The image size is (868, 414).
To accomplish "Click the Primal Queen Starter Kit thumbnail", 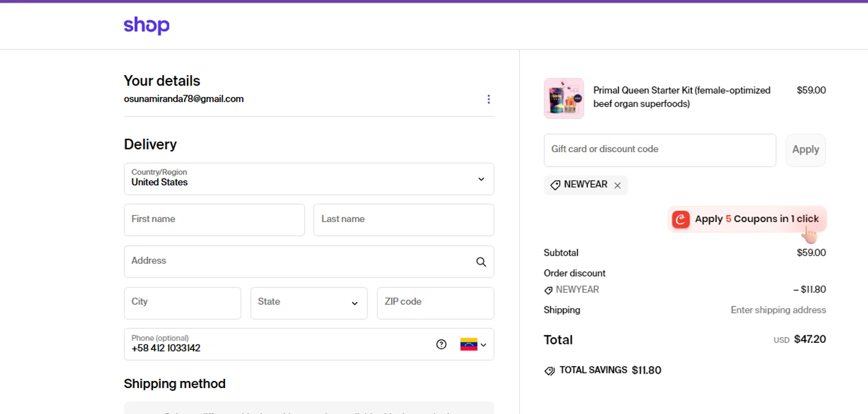I will tap(564, 98).
